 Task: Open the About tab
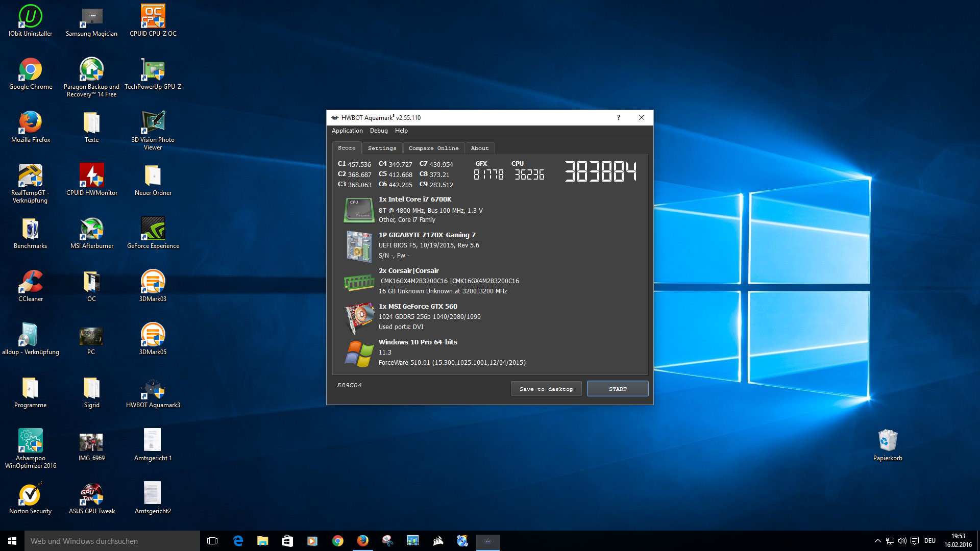[x=479, y=148]
